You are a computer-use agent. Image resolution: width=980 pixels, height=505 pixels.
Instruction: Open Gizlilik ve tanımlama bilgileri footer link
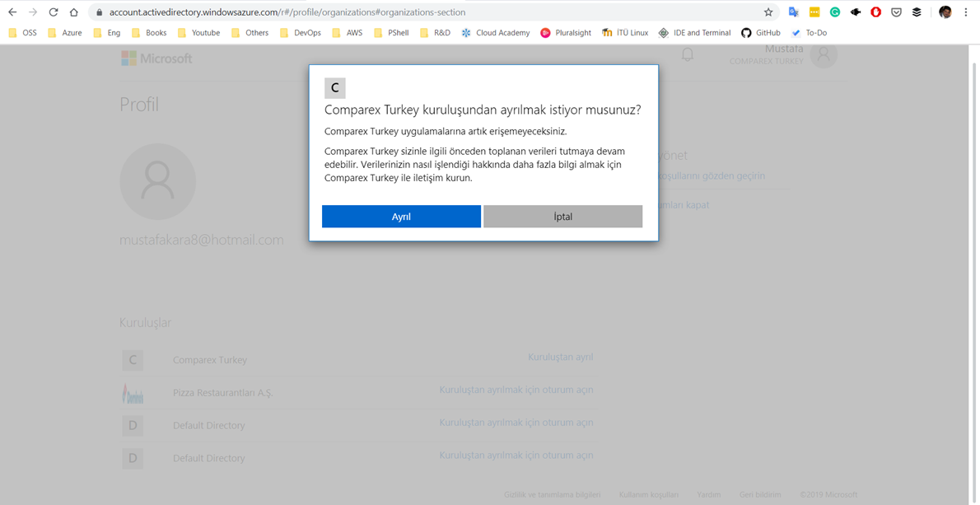(553, 494)
